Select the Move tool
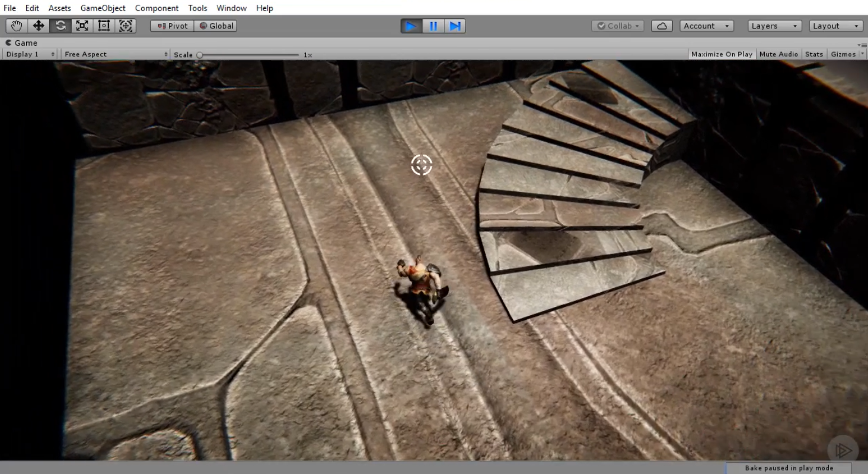 pos(39,26)
